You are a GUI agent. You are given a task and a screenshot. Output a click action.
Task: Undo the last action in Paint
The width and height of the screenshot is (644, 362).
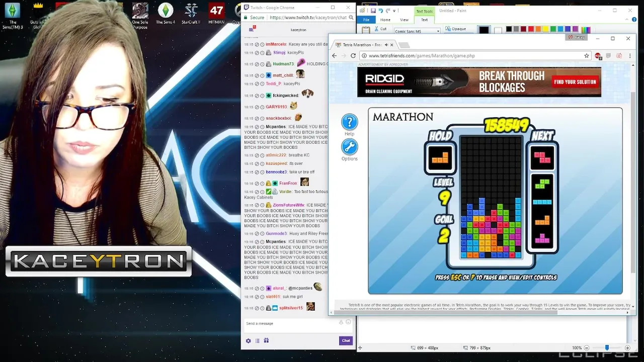click(x=380, y=11)
